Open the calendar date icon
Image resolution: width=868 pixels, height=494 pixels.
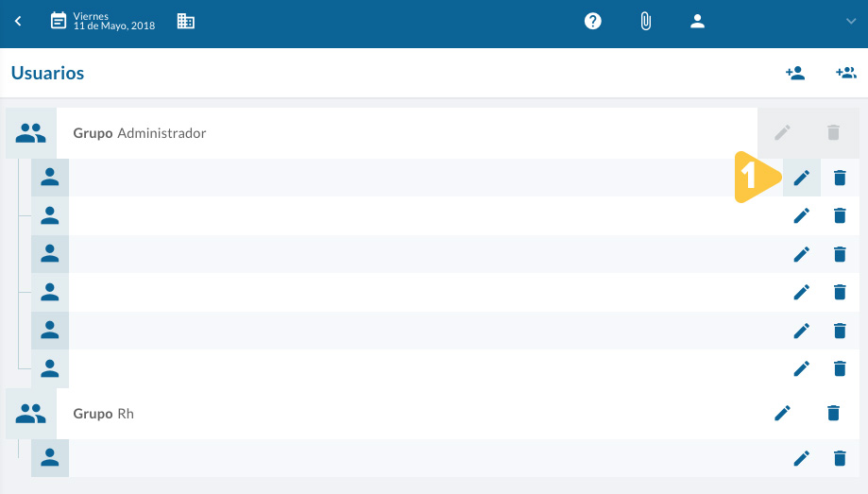click(59, 21)
